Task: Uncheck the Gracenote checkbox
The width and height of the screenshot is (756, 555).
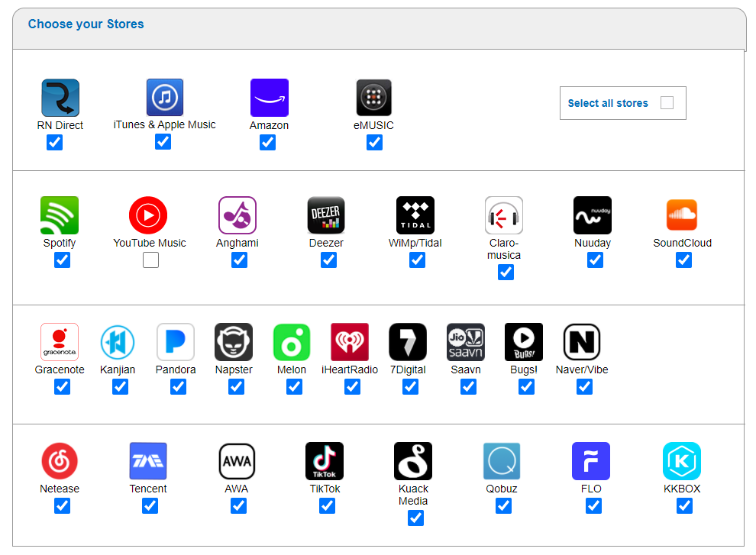Action: pyautogui.click(x=62, y=387)
